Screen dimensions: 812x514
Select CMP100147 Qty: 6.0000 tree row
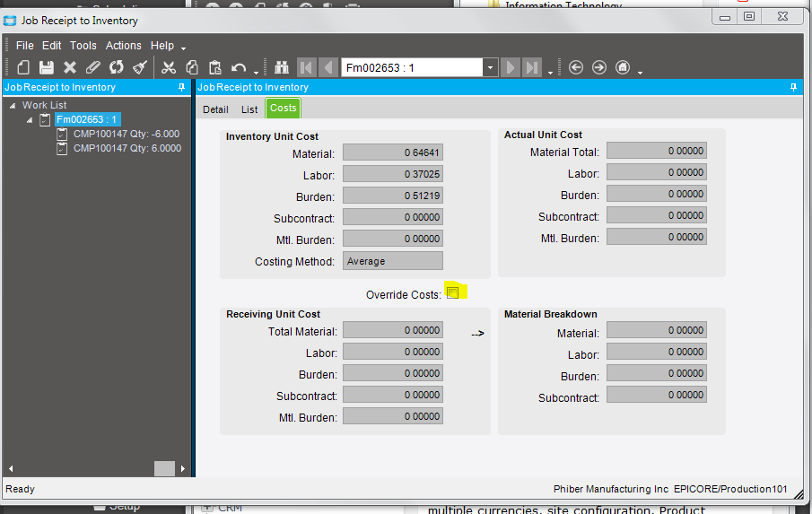click(x=127, y=149)
